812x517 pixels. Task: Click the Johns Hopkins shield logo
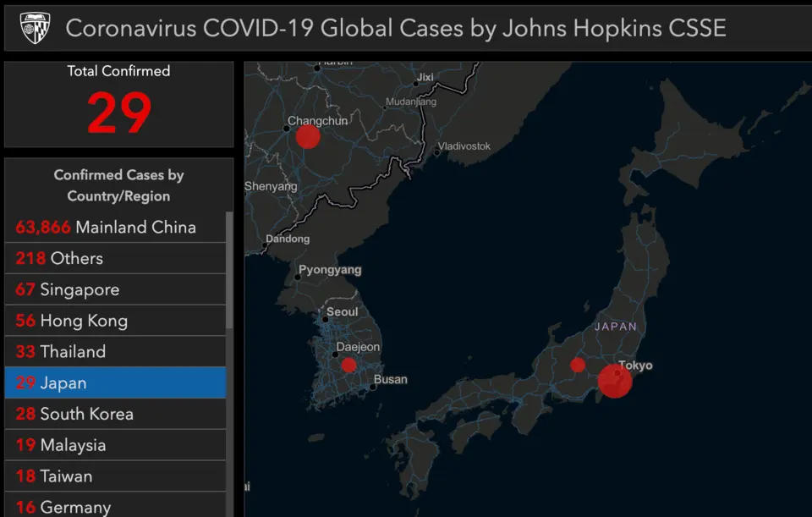[35, 28]
